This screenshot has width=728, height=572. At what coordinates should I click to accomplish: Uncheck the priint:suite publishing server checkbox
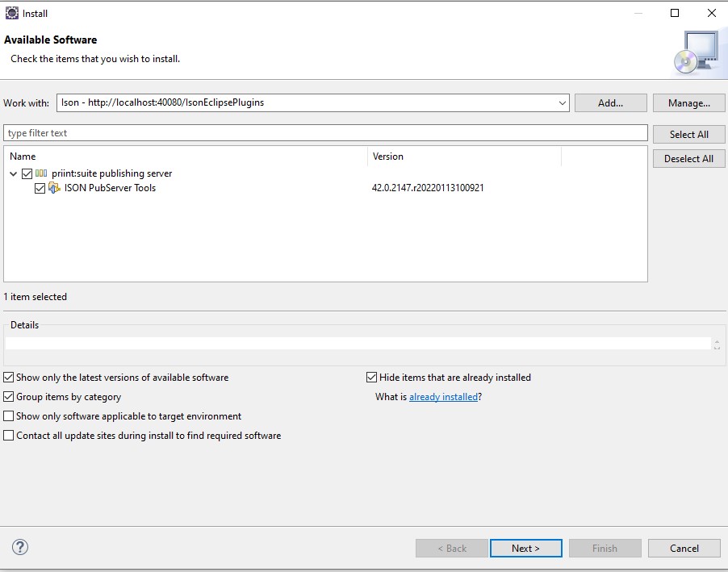pos(27,173)
